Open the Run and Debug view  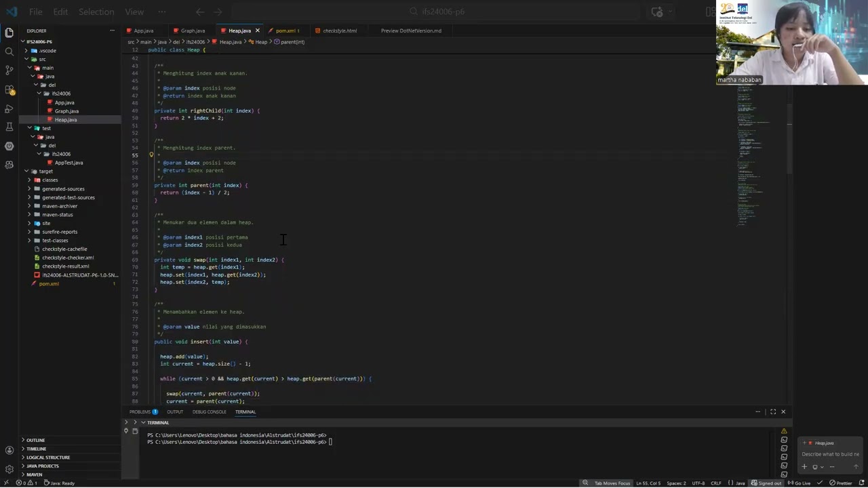coord(9,108)
